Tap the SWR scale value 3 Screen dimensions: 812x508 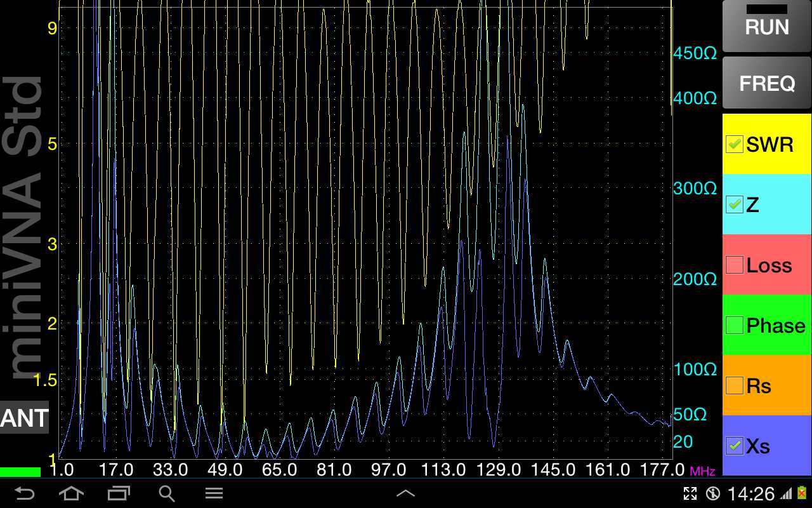(x=52, y=243)
